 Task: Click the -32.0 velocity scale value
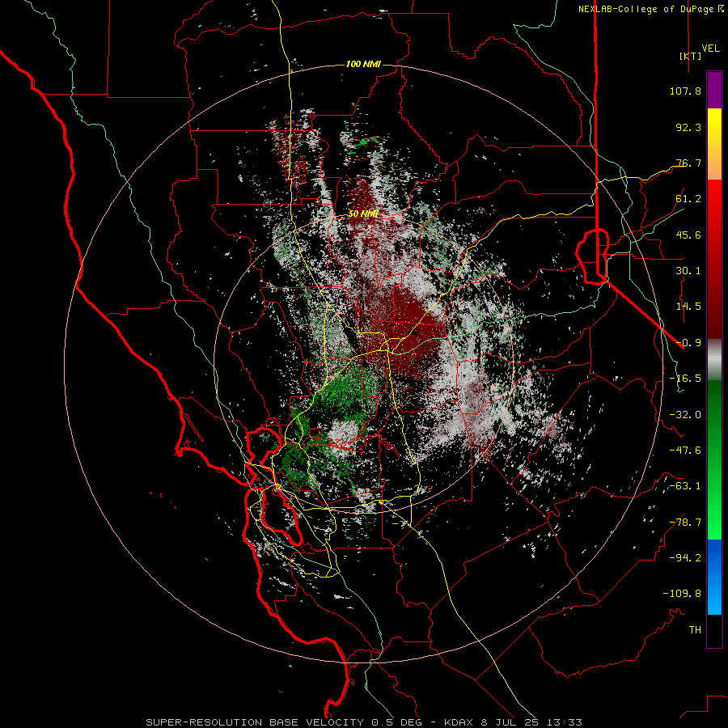click(685, 415)
